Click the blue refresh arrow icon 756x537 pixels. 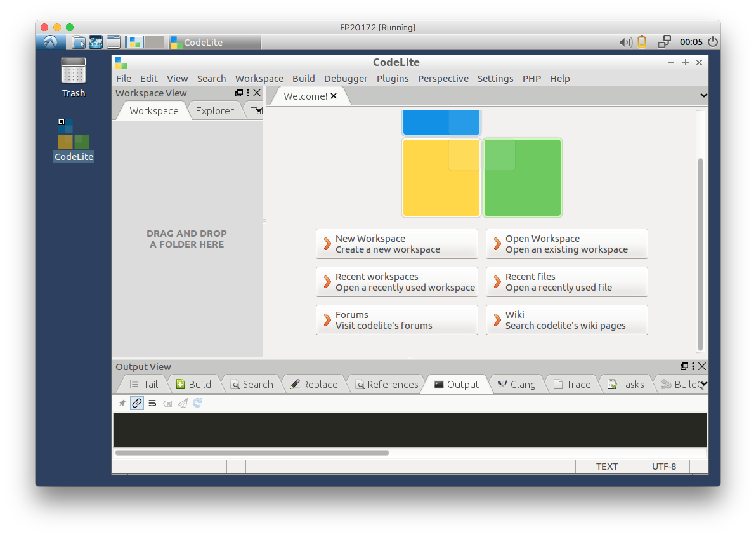click(198, 403)
